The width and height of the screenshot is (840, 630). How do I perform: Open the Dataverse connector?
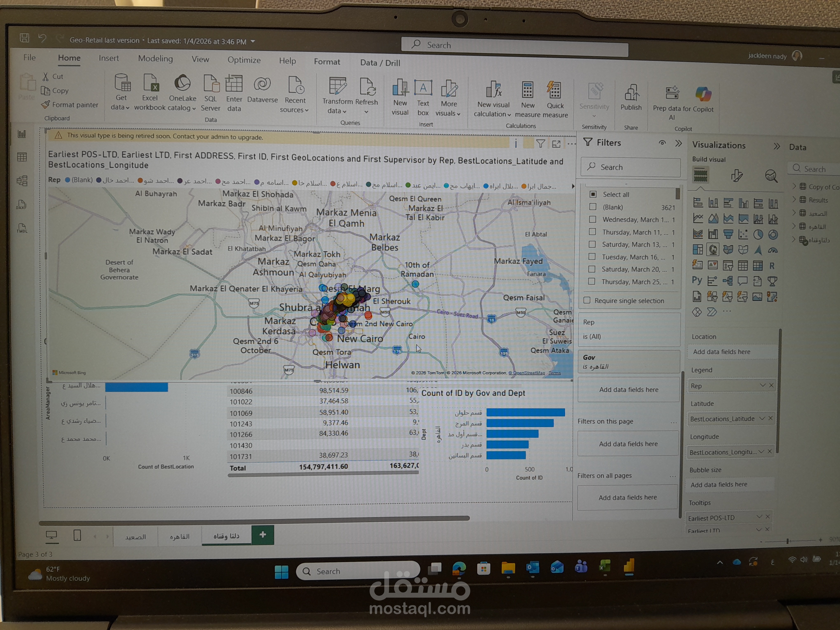[262, 84]
